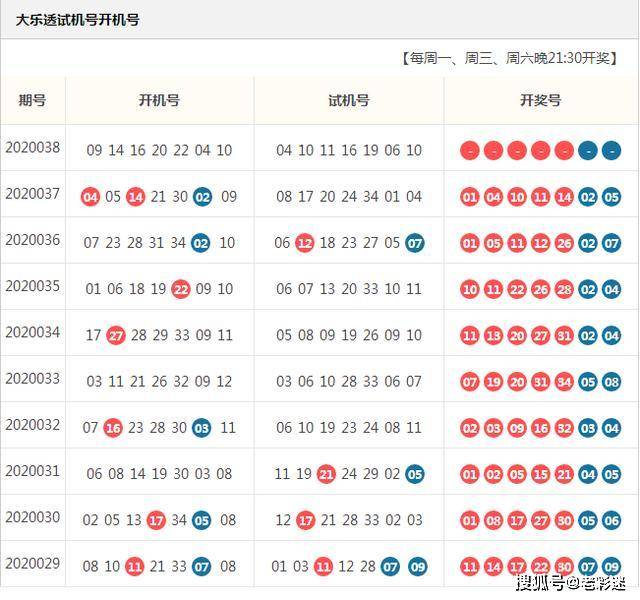Screen dimensions: 640x600
Task: Click red ball 22 in 2020035 开机号 column
Action: (181, 289)
